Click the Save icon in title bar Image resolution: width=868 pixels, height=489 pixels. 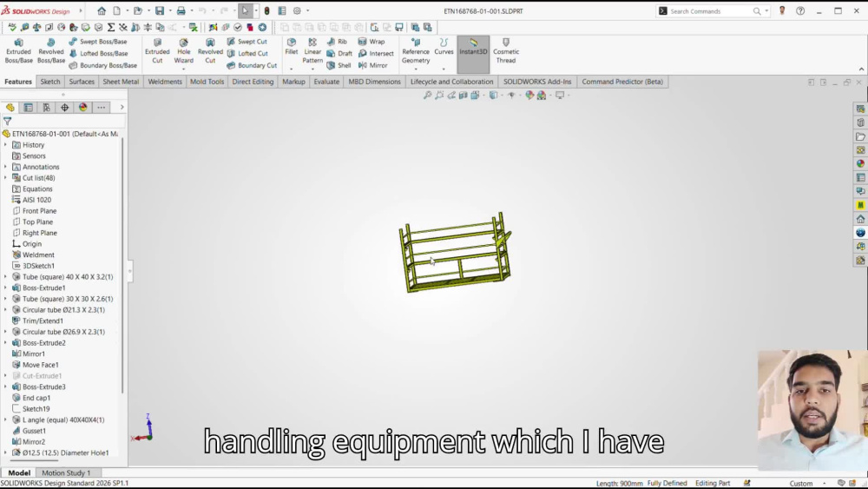pos(160,11)
